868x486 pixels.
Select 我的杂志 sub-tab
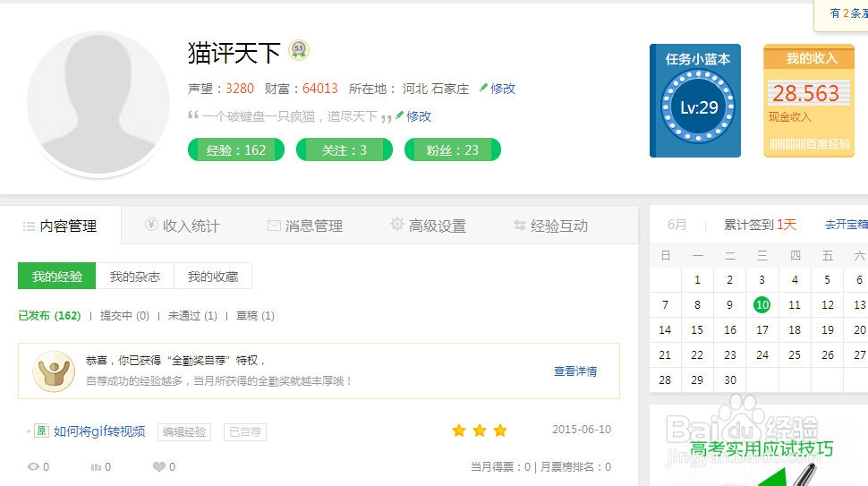(x=135, y=276)
